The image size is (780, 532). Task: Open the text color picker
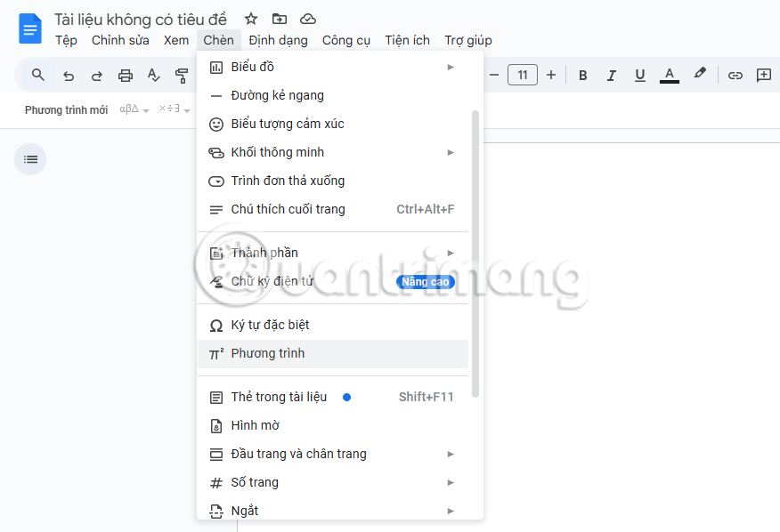670,75
